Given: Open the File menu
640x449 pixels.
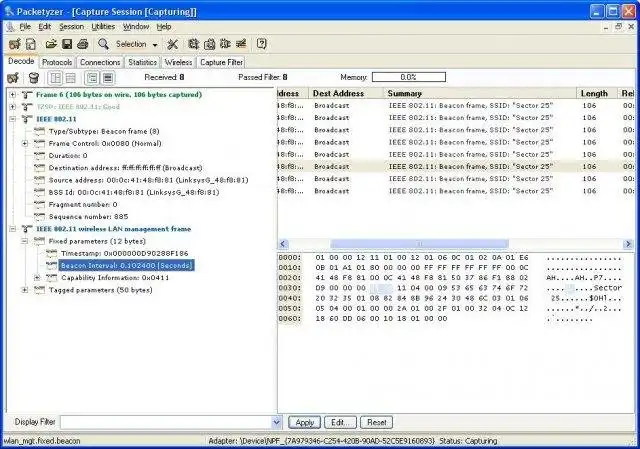Looking at the screenshot, I should coord(25,27).
